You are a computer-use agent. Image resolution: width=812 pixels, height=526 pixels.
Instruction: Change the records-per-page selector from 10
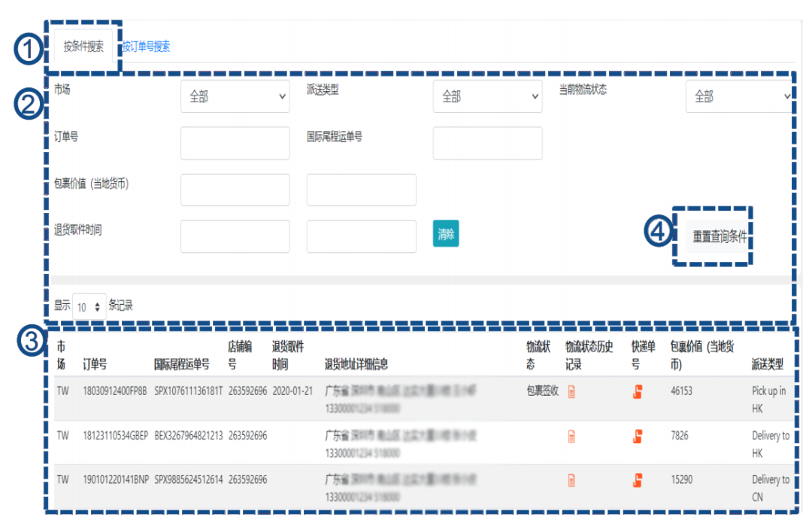click(89, 306)
